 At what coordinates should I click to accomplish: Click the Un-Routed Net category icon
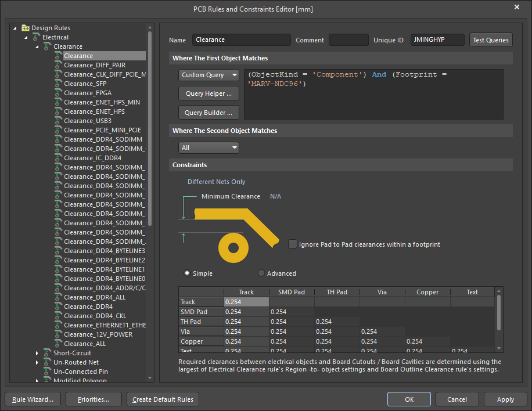48,362
